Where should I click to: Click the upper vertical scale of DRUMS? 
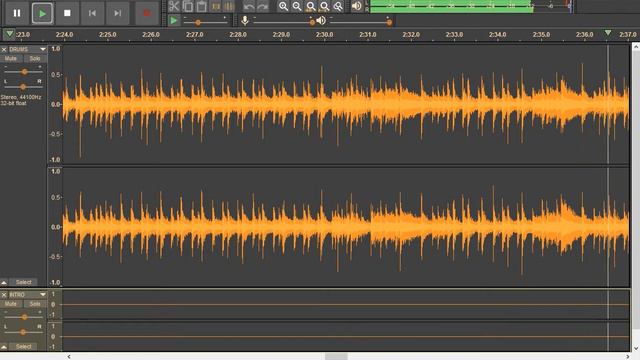click(x=55, y=104)
